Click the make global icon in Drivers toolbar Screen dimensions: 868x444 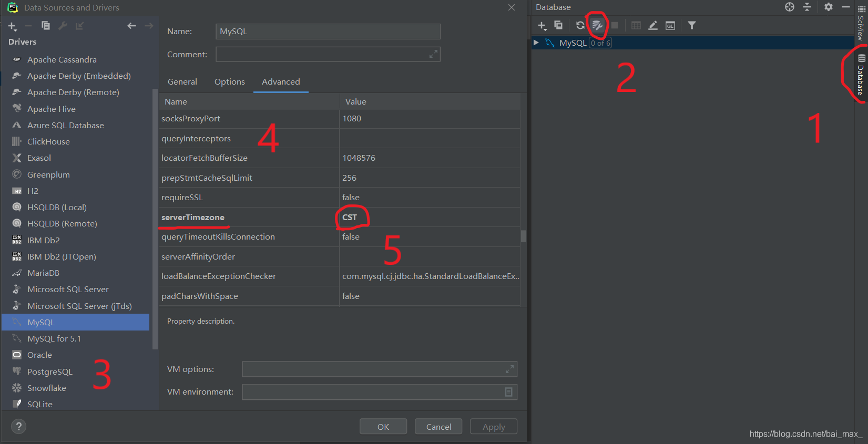pyautogui.click(x=79, y=26)
